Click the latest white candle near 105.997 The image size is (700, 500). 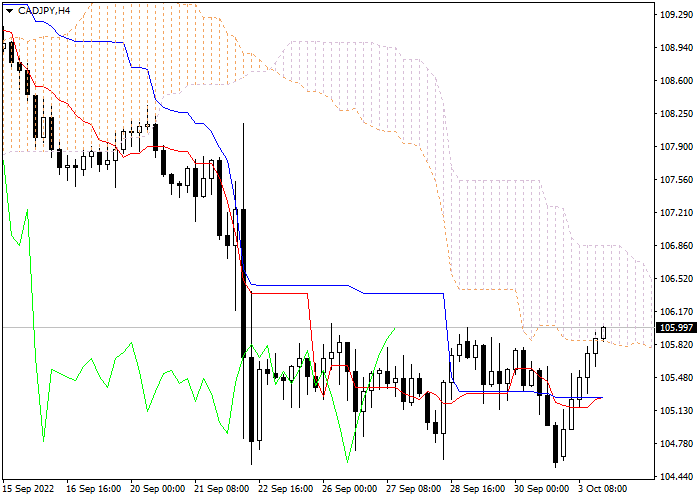coord(603,333)
